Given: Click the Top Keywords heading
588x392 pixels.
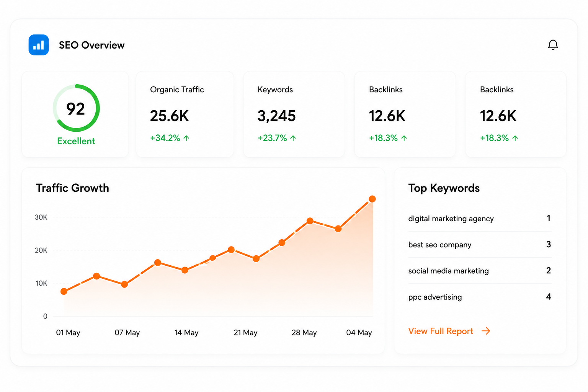Looking at the screenshot, I should point(444,188).
